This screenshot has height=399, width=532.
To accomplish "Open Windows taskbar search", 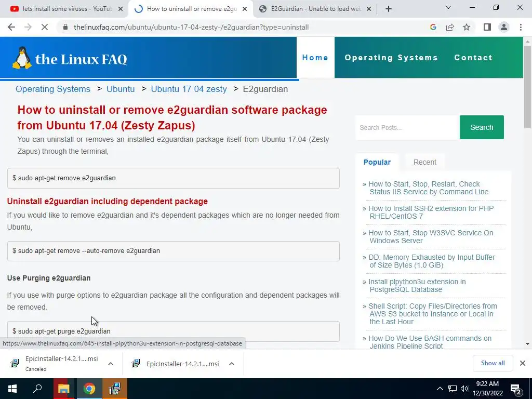I will tap(37, 389).
